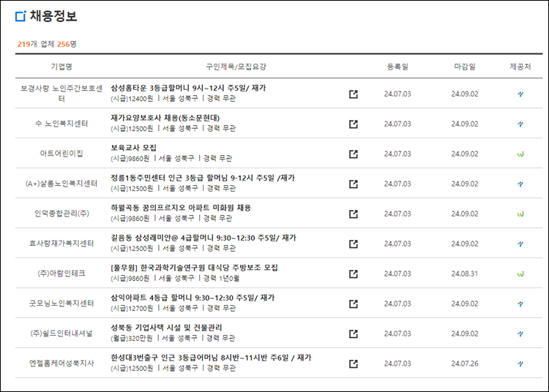Select company name 인덕종합관리(주)
This screenshot has width=549, height=392.
(x=61, y=214)
